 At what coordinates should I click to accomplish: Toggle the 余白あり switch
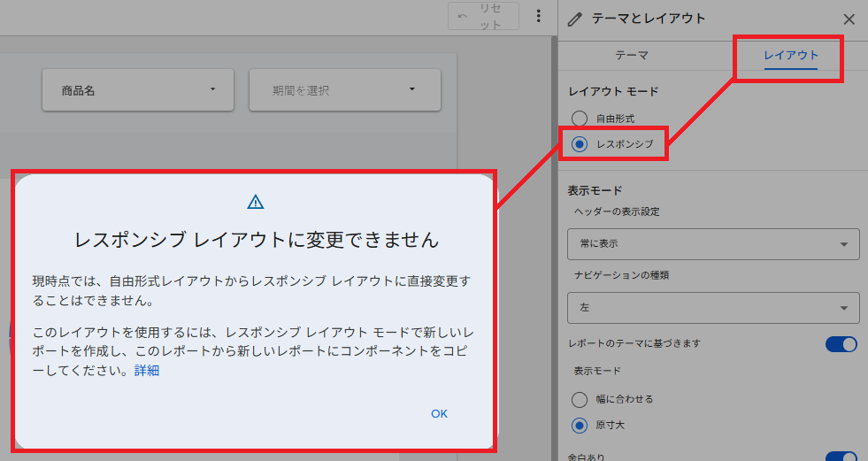[841, 457]
